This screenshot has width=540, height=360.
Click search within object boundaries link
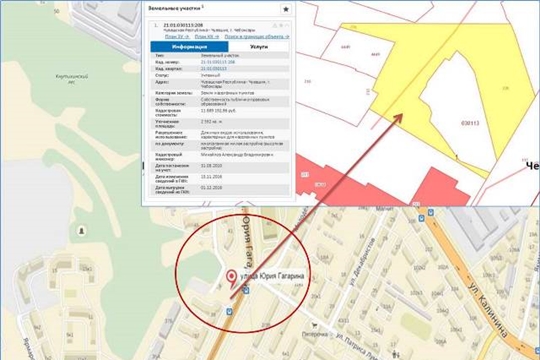[257, 37]
